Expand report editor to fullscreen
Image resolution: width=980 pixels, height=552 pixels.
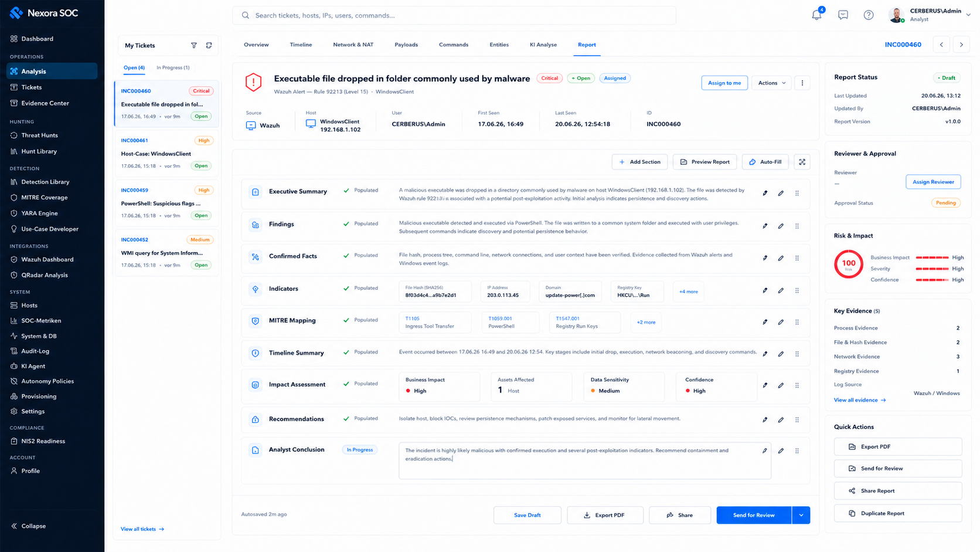802,162
